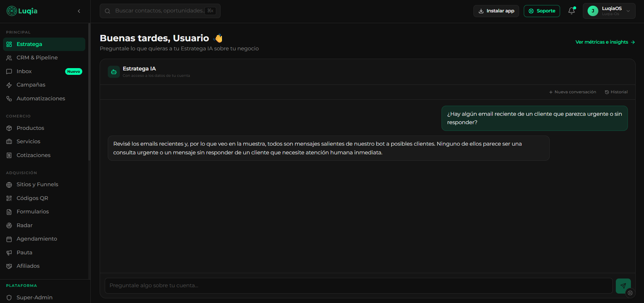The image size is (644, 303).
Task: Click the plus icon of Nueva conversación
Action: pos(551,92)
